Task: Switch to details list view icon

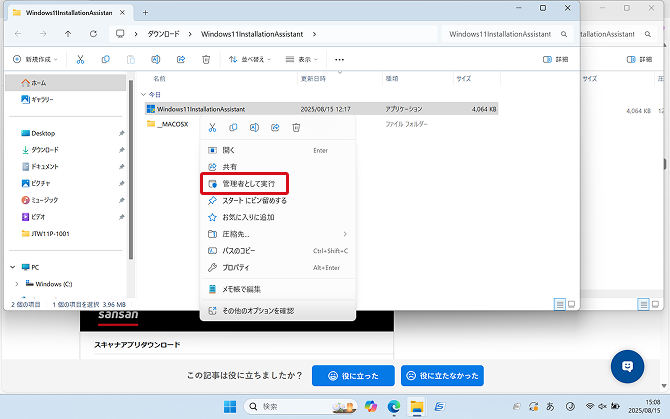Action: click(x=559, y=305)
